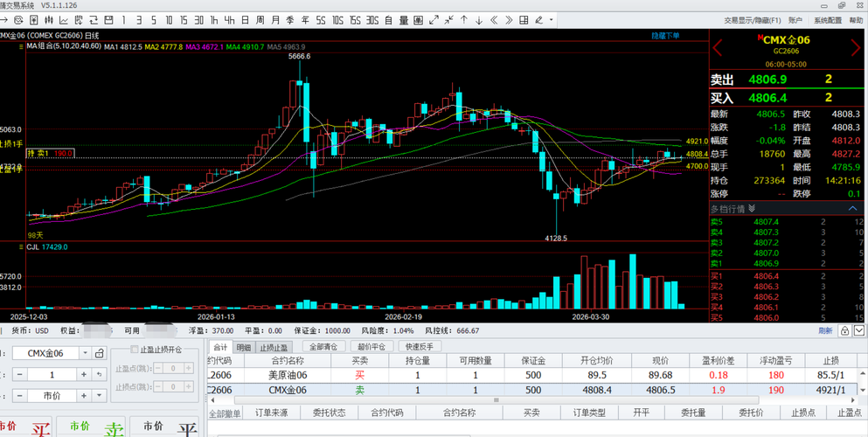
Task: Click the double left chevron icon
Action: 494,20
